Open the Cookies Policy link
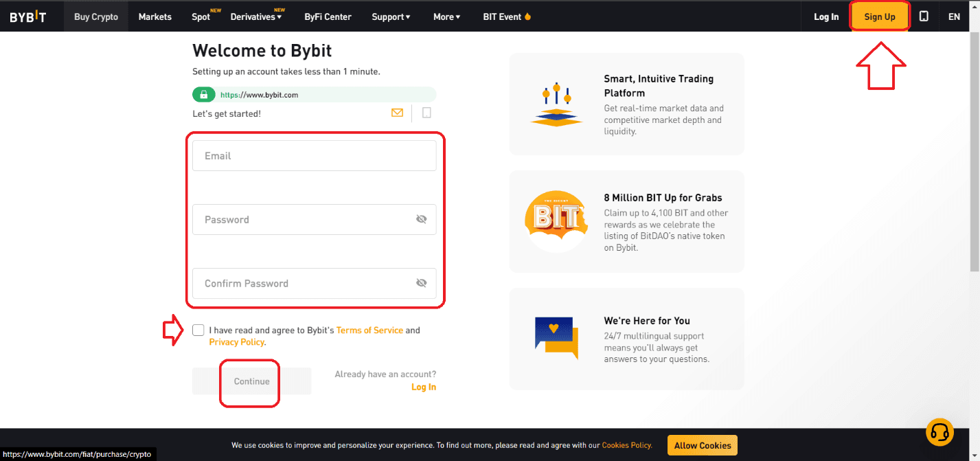The height and width of the screenshot is (461, 980). 627,445
